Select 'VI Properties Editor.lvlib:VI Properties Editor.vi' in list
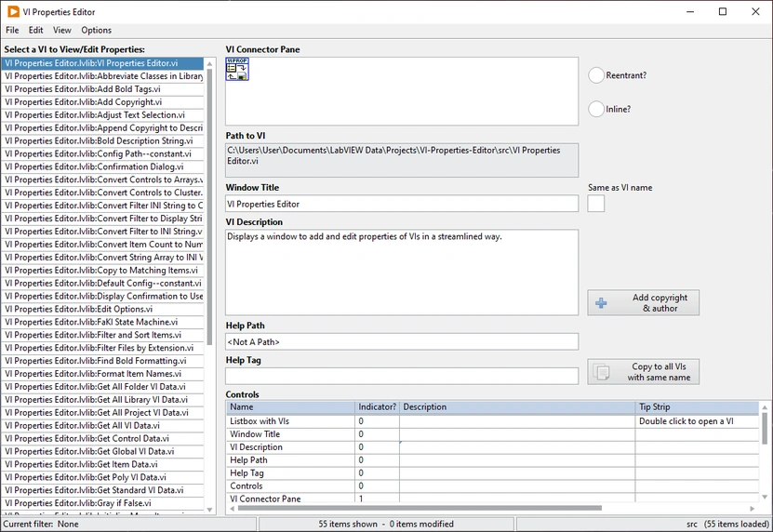This screenshot has height=532, width=773. (102, 63)
